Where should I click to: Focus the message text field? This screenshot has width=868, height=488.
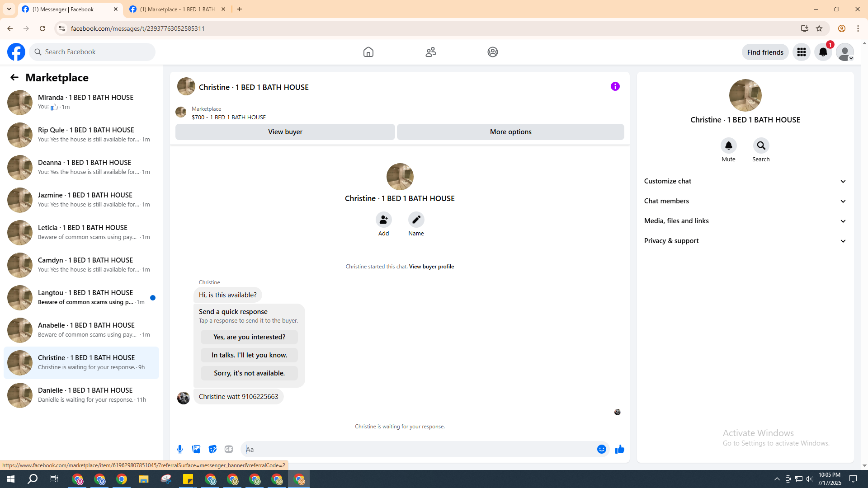[x=418, y=449]
